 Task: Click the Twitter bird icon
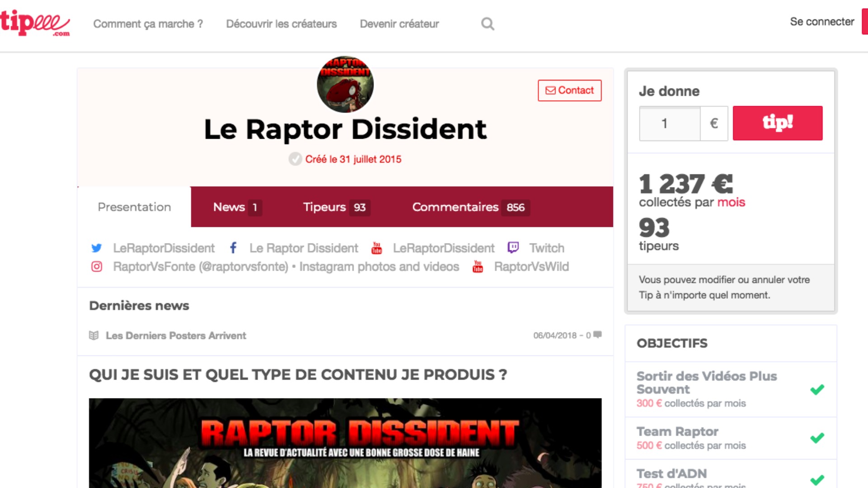(x=96, y=248)
